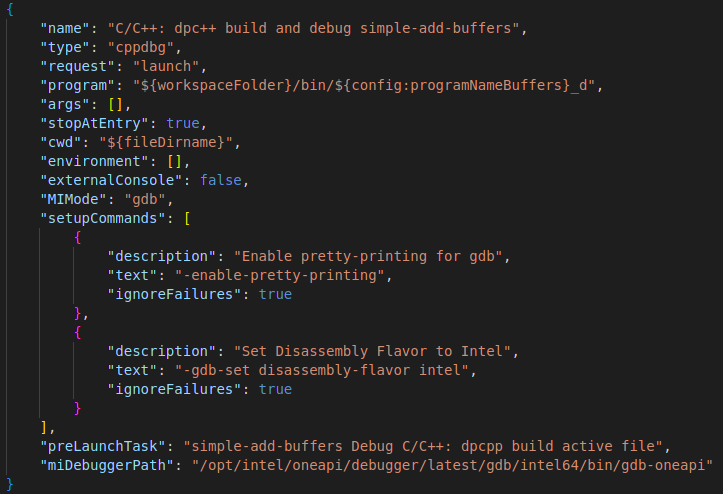Image resolution: width=723 pixels, height=494 pixels.
Task: Click the false value after "externalConsole"
Action: [223, 180]
